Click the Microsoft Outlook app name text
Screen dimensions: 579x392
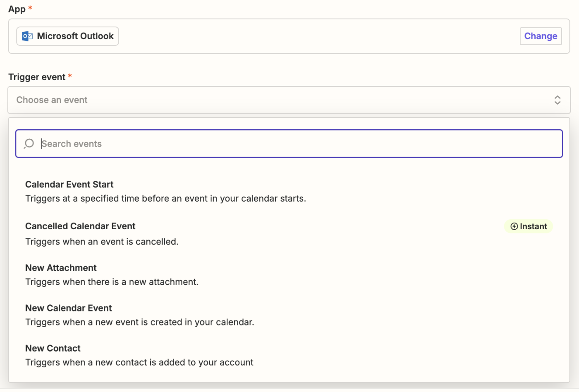75,36
